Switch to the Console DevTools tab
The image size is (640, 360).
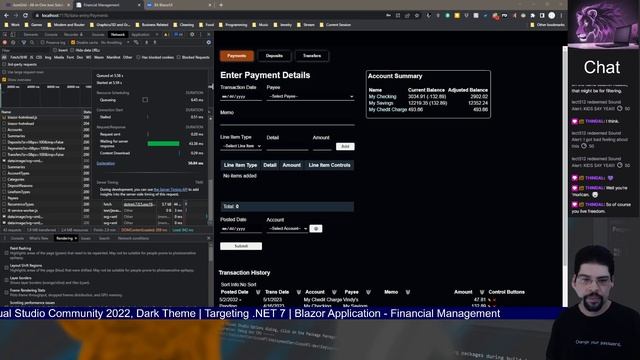(x=51, y=35)
